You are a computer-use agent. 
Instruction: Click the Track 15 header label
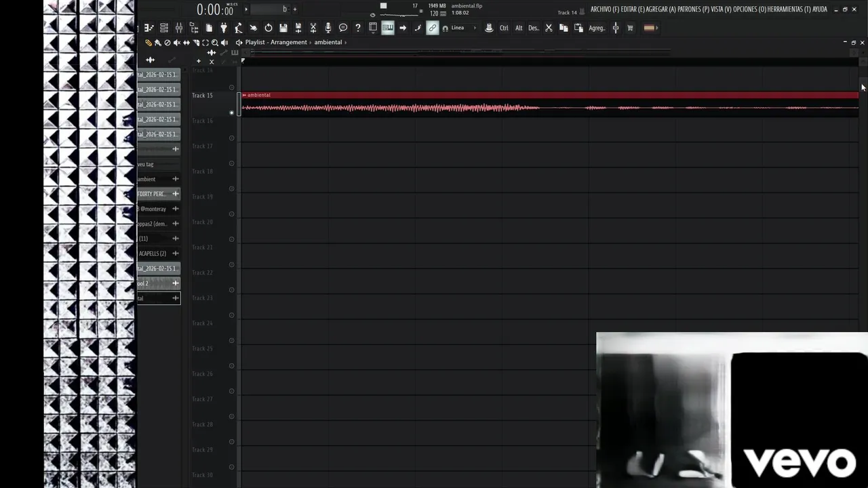(202, 96)
